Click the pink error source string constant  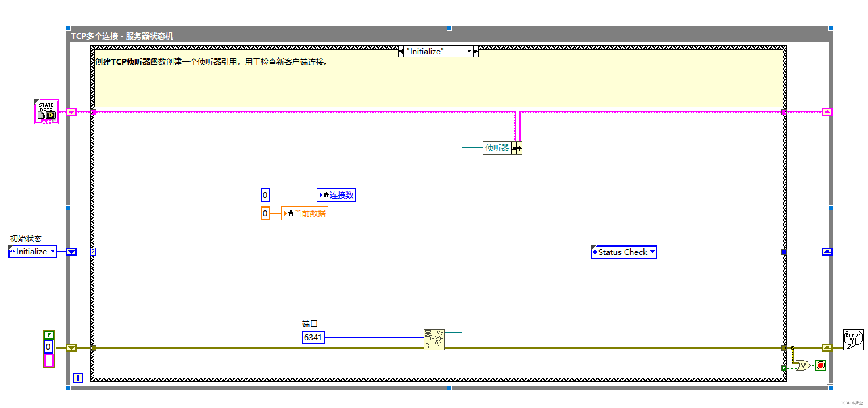click(49, 360)
